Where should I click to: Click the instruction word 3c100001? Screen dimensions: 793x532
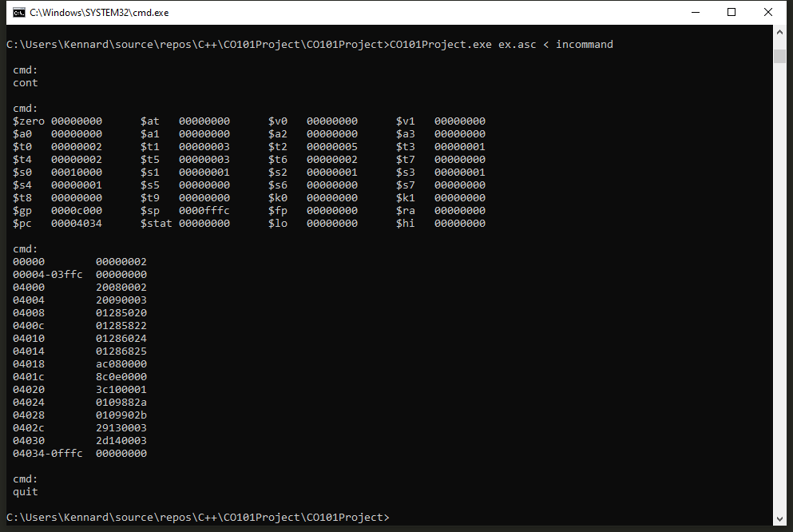tap(121, 390)
